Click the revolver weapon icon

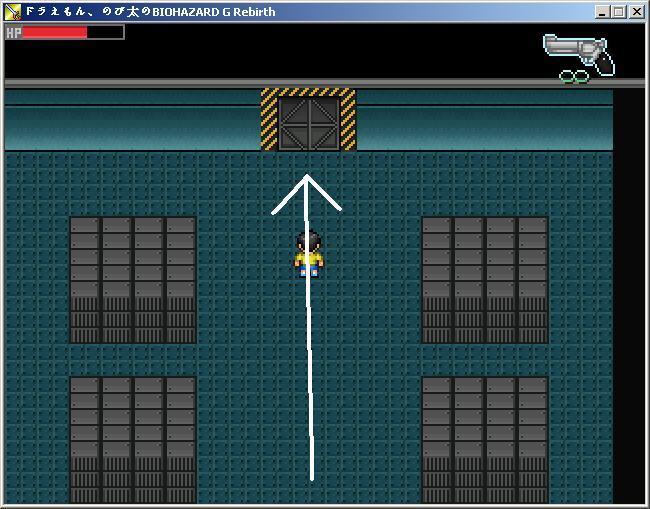(x=579, y=55)
